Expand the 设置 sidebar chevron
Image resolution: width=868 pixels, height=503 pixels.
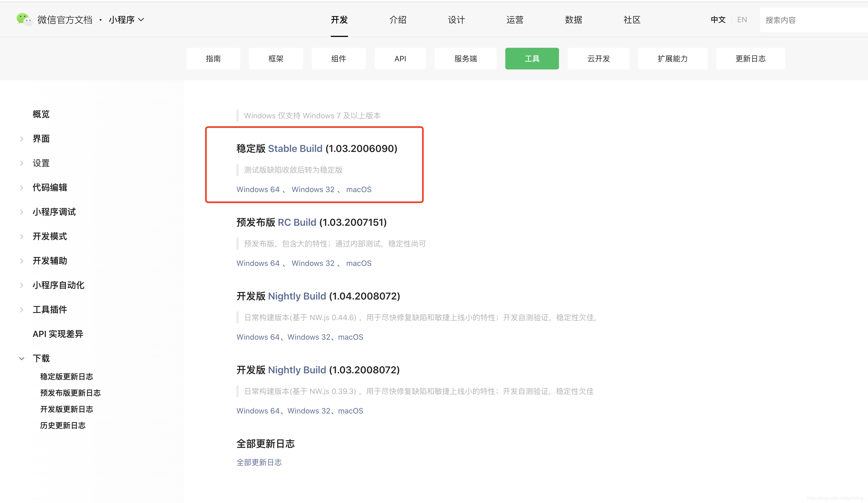[22, 163]
